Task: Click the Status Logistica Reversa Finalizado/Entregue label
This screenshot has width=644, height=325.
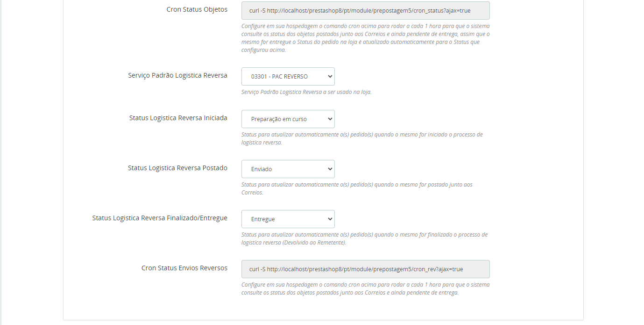Action: pyautogui.click(x=160, y=218)
